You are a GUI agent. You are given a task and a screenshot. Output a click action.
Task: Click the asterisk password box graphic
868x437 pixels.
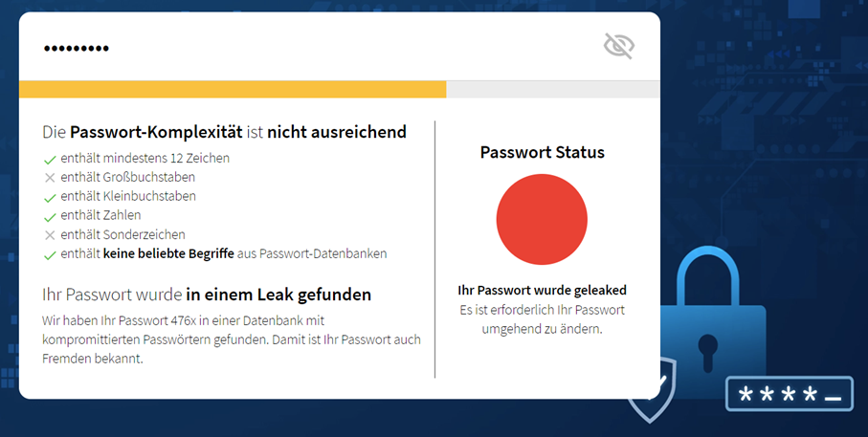tap(790, 395)
